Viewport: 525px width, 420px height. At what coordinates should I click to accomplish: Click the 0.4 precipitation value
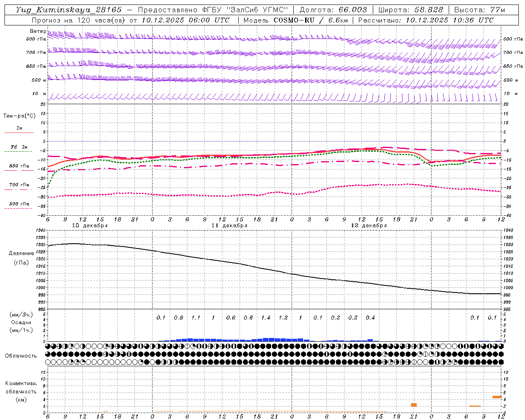pos(370,317)
